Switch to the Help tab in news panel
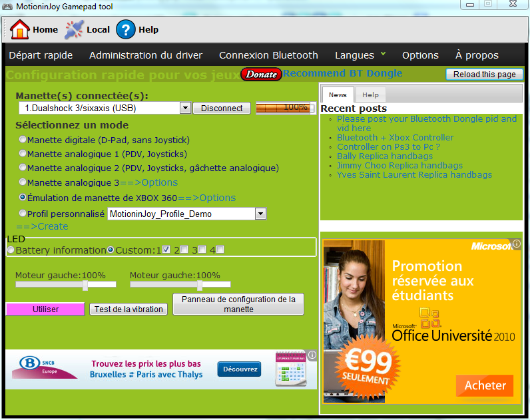The image size is (530, 420). (x=370, y=95)
